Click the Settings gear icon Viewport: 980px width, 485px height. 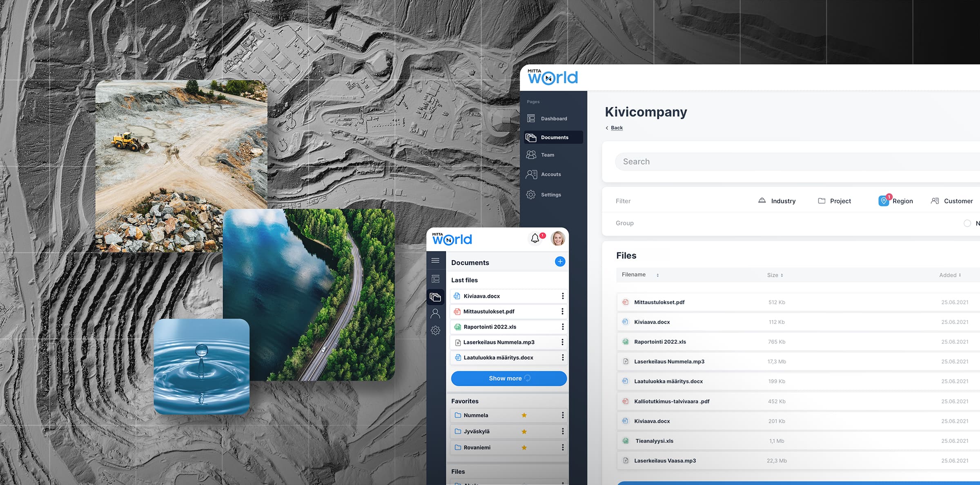pos(532,194)
